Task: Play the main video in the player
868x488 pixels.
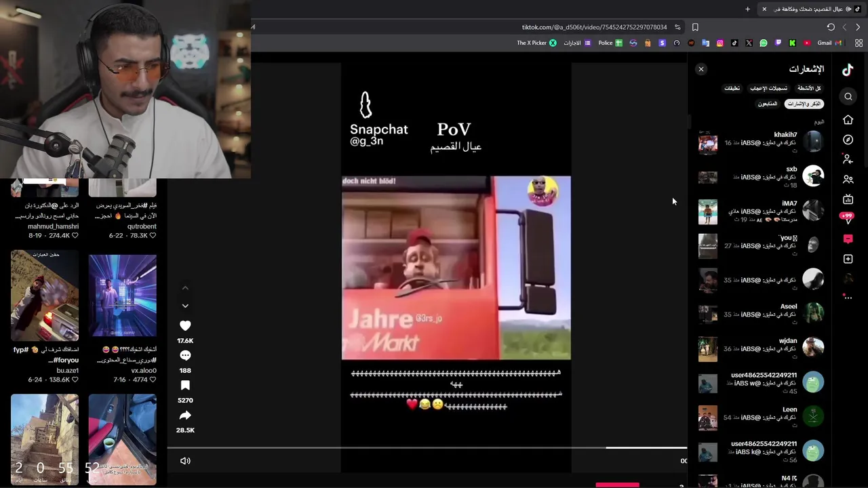Action: point(456,267)
